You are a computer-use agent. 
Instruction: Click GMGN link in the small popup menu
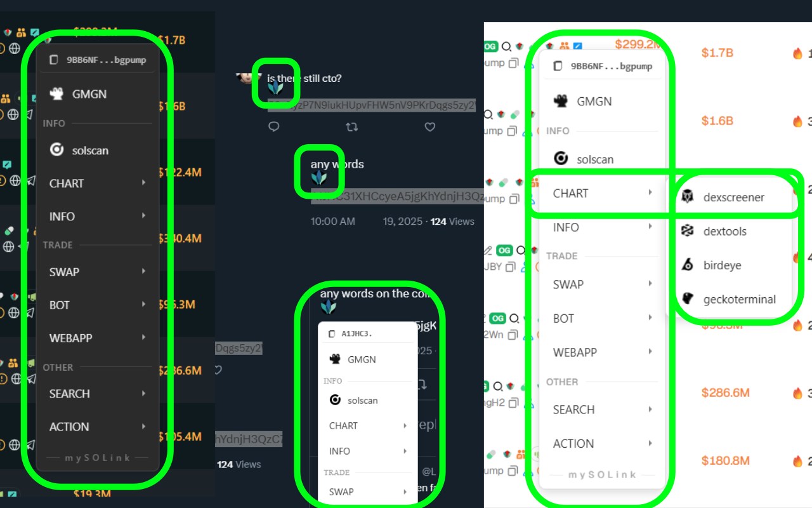click(368, 359)
